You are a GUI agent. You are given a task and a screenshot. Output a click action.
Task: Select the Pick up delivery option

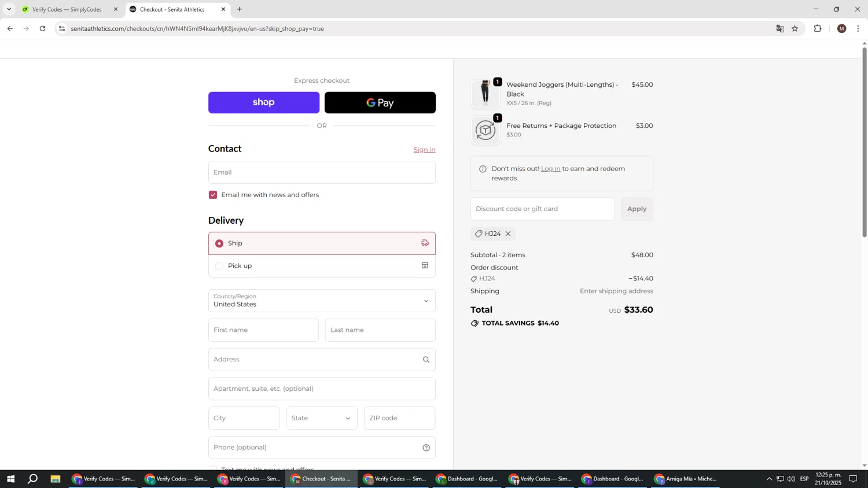(219, 266)
